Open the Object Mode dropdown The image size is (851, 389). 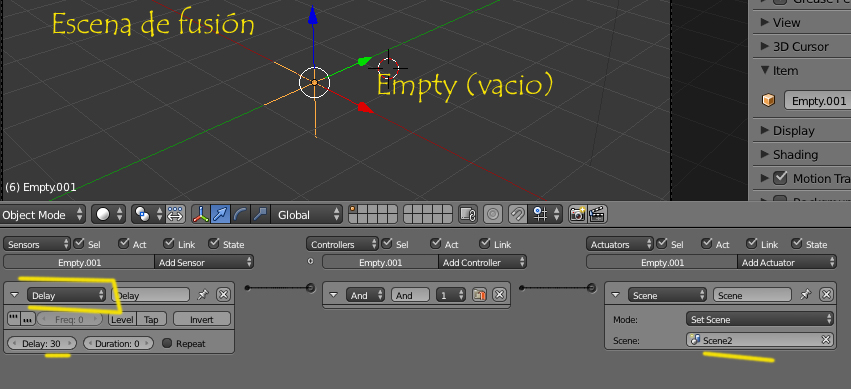point(43,214)
